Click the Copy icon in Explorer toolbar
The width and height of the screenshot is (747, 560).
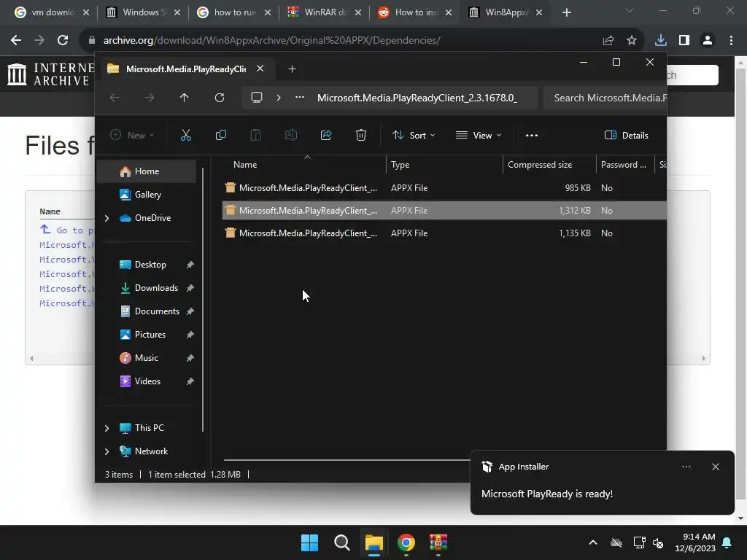(x=220, y=135)
